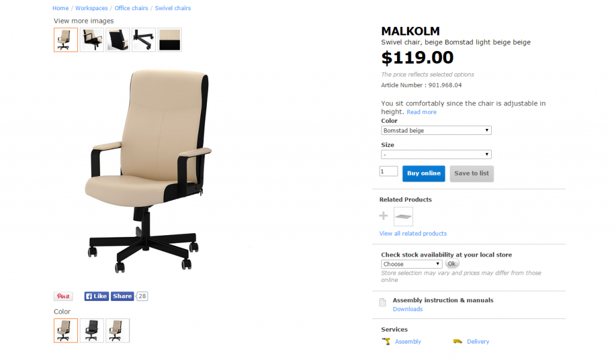
Task: Click the quantity input field
Action: pos(389,172)
